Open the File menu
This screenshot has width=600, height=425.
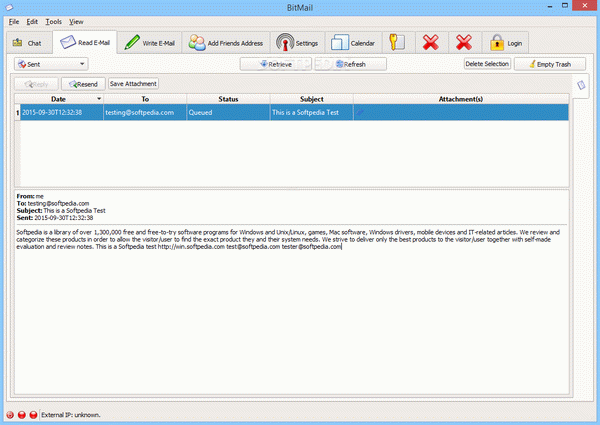click(x=14, y=22)
